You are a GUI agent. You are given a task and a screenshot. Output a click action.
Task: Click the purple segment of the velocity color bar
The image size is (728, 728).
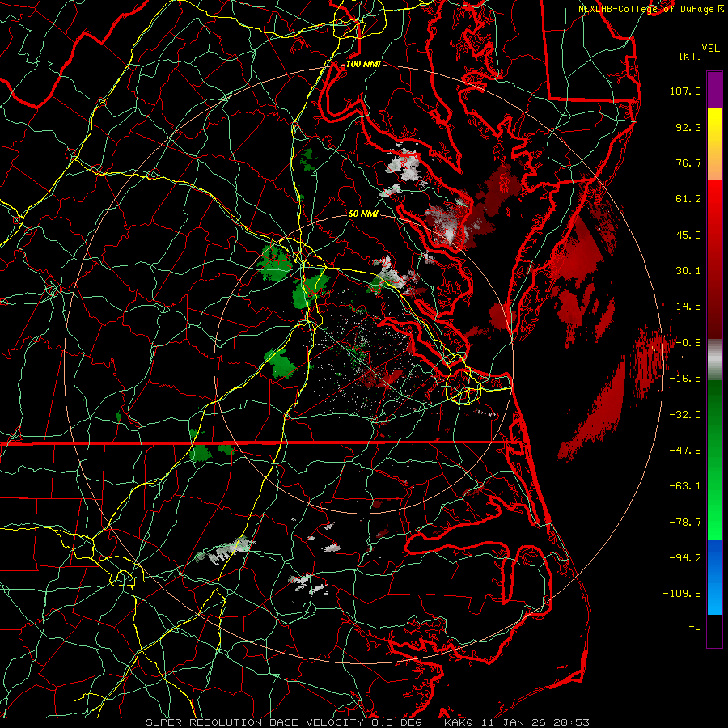pos(714,90)
